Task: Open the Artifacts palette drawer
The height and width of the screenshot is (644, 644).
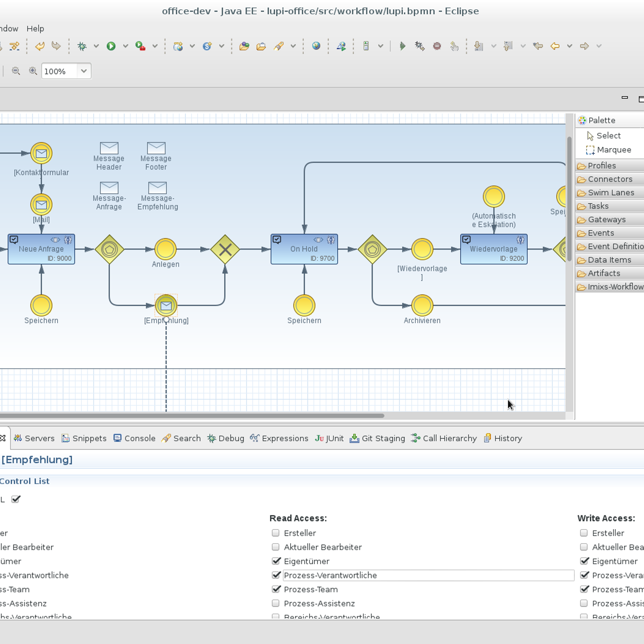Action: click(610, 273)
